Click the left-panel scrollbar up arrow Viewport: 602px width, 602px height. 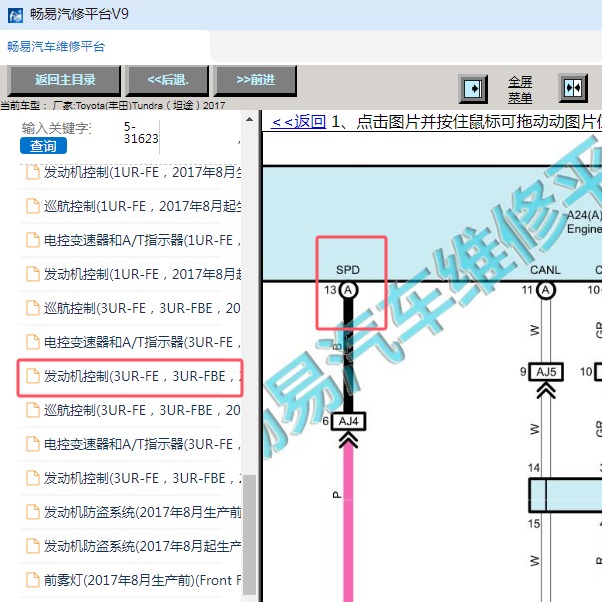pos(250,119)
